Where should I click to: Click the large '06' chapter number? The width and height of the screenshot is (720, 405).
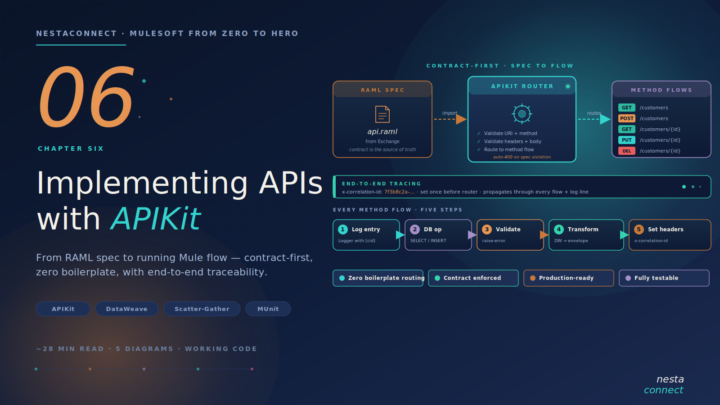(x=86, y=96)
